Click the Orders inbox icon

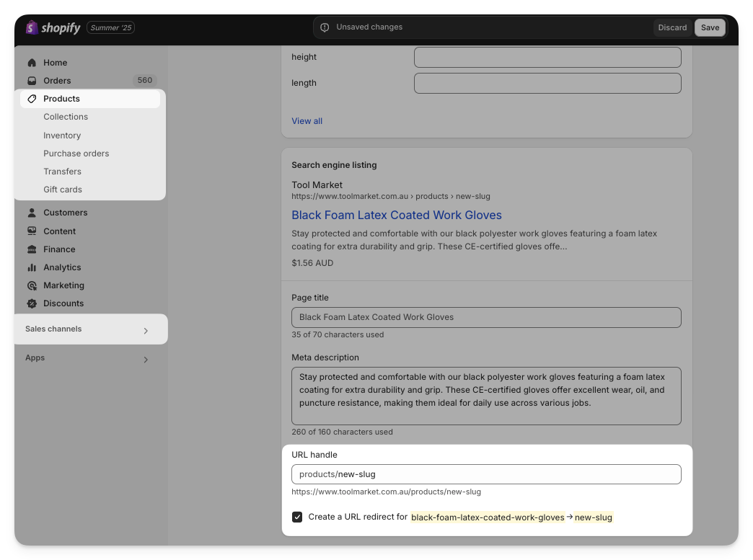pos(32,81)
